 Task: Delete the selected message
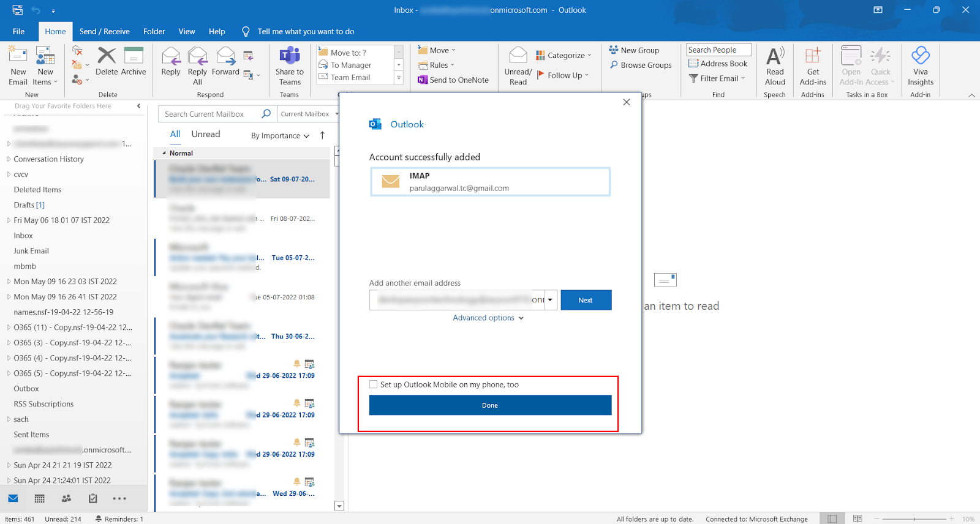[107, 61]
